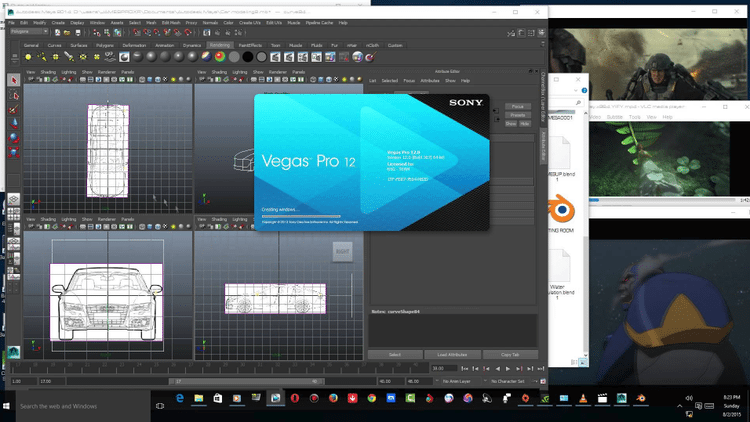Choose the Paint selection tool in Maya toolbox
This screenshot has width=750, height=422.
14,110
